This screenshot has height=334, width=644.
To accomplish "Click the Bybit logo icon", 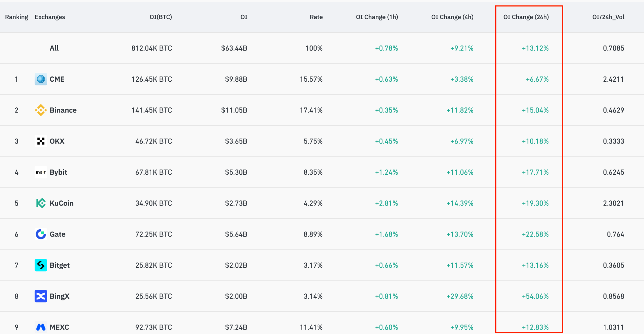I will click(x=41, y=172).
